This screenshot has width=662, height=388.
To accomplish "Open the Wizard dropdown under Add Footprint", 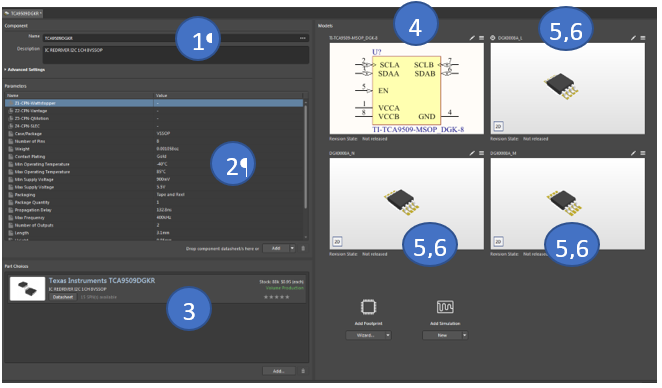I will pyautogui.click(x=368, y=335).
